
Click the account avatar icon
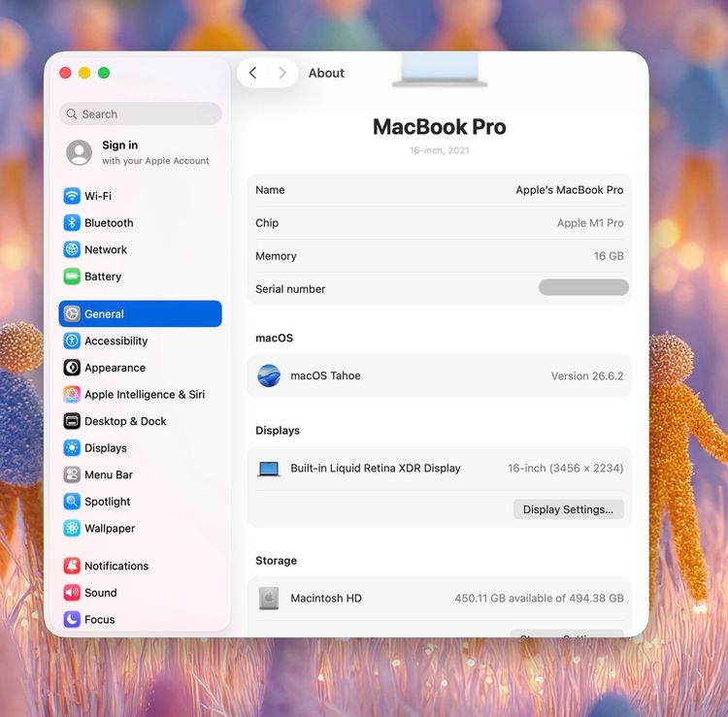79,152
